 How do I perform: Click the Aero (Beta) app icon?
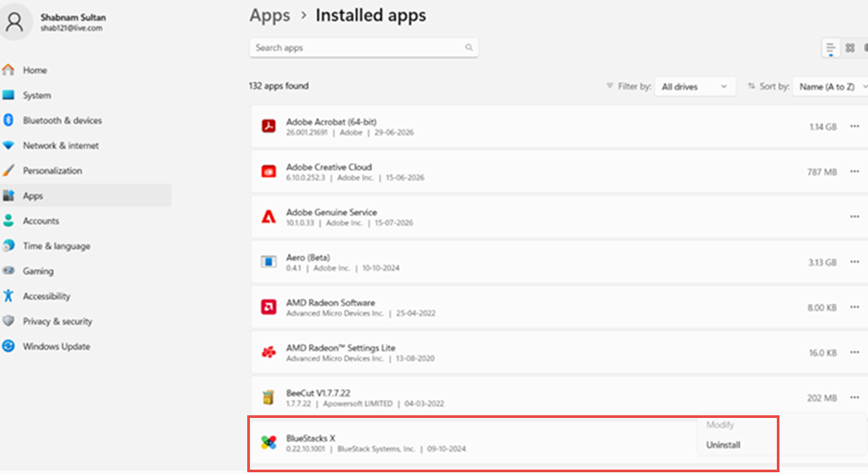pyautogui.click(x=268, y=262)
